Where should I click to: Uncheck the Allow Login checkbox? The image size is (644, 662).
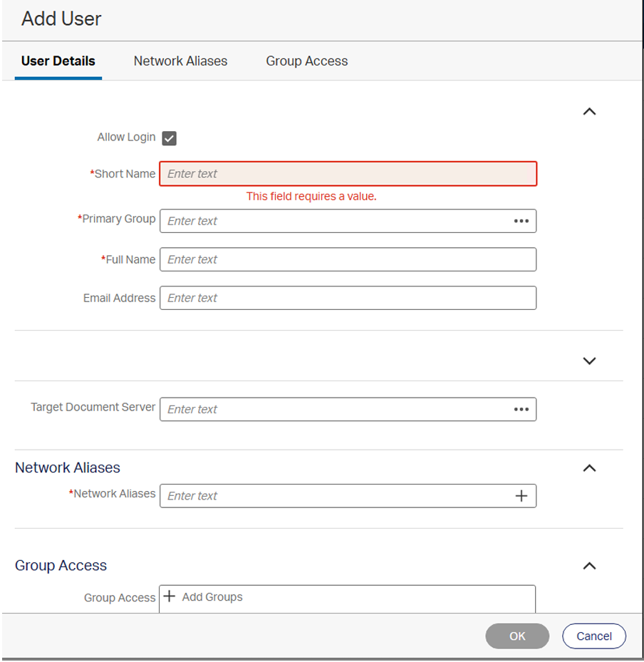[x=170, y=138]
